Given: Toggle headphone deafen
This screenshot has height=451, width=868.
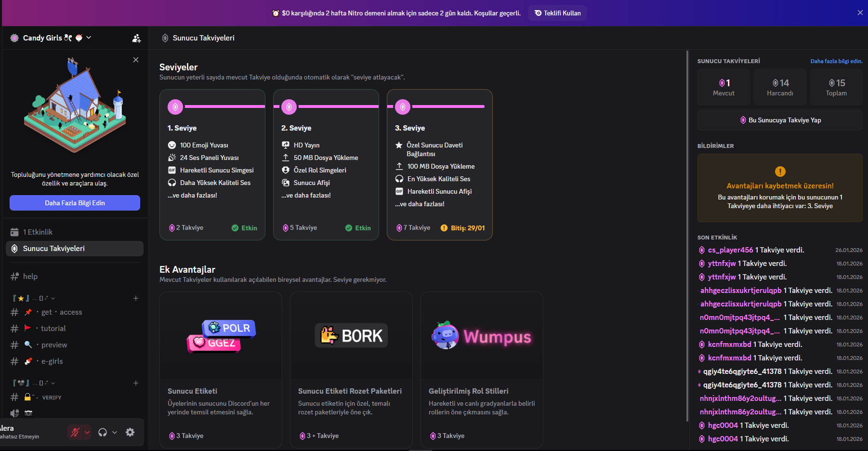Looking at the screenshot, I should coord(103,432).
